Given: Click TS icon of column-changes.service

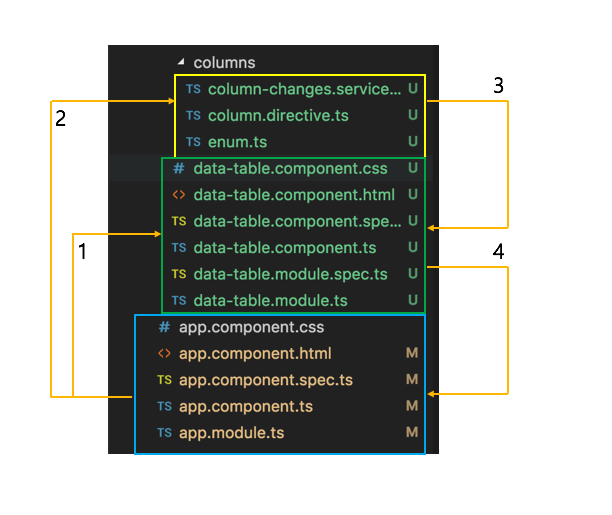Looking at the screenshot, I should tap(193, 89).
